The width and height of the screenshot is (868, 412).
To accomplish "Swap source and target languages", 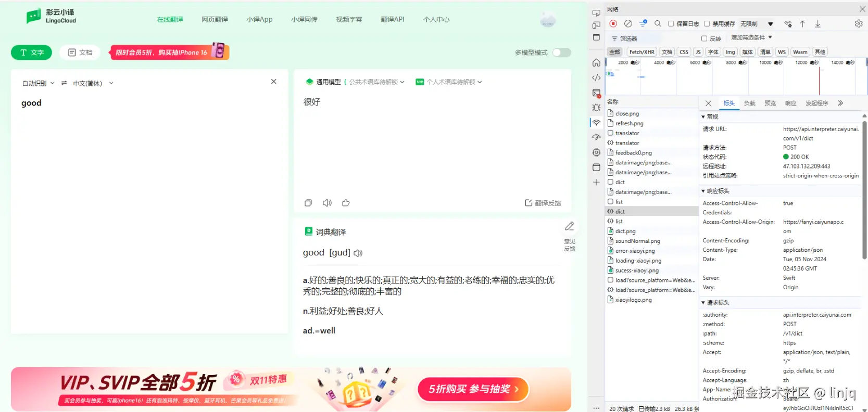I will click(64, 83).
